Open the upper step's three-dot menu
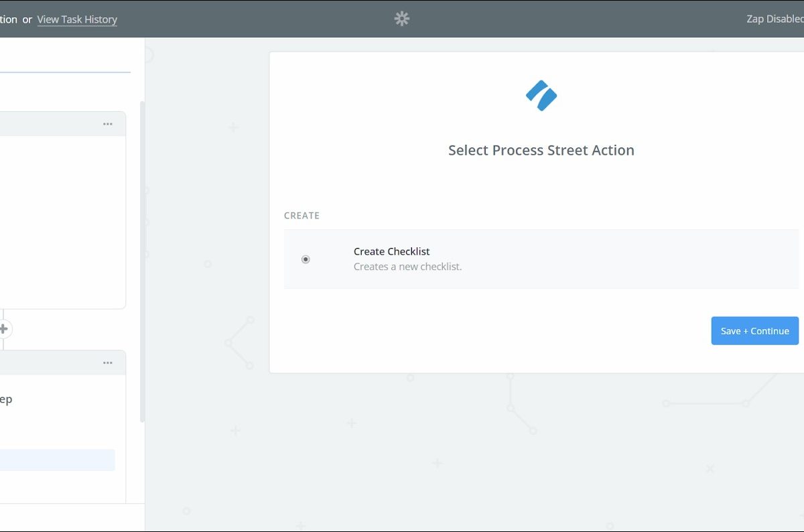Screen dimensions: 804x532 coord(107,124)
